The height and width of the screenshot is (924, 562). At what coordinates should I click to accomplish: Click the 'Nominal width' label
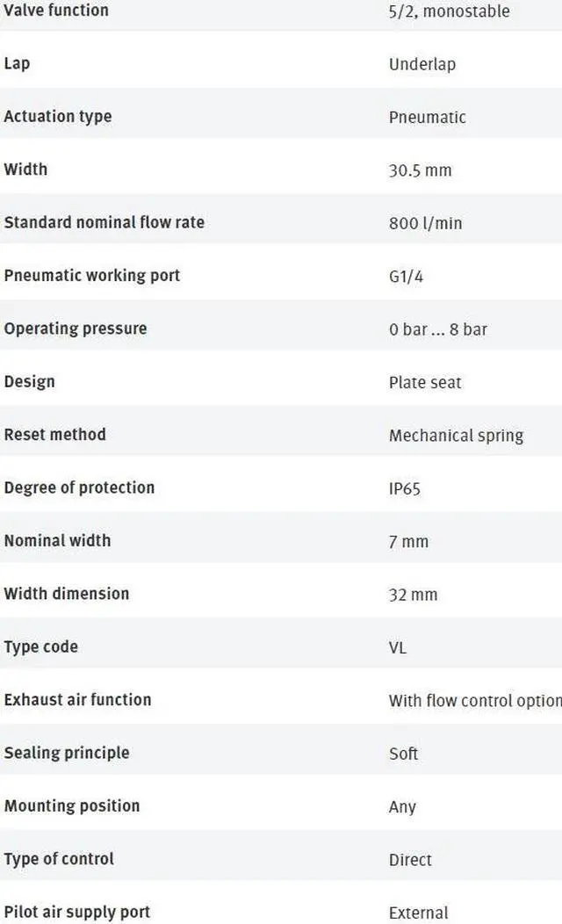[57, 540]
